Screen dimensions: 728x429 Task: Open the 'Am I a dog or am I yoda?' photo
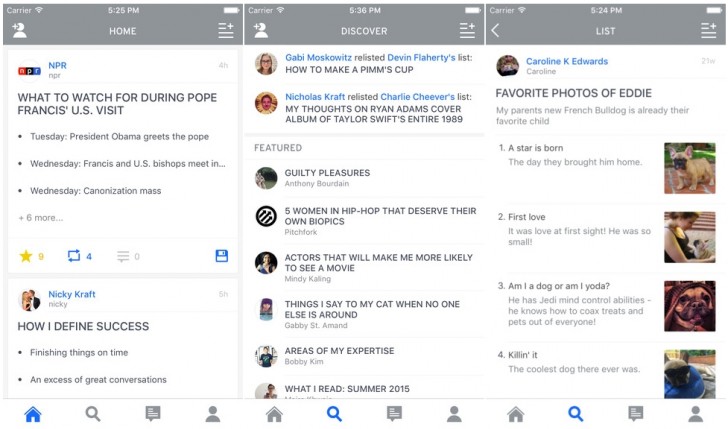[x=690, y=305]
